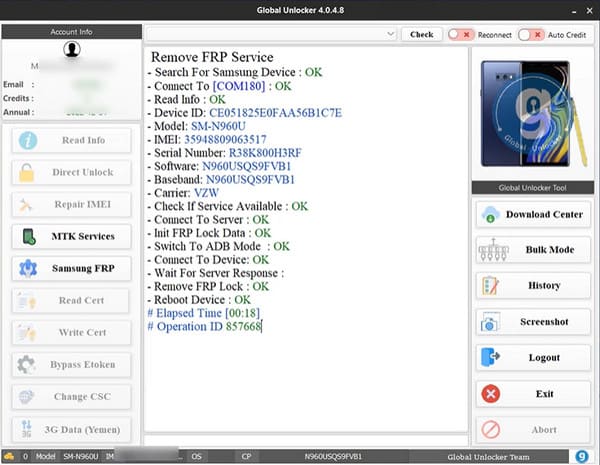Screen dimensions: 600x465
Task: Click the Abort prohibited-sign icon
Action: pos(491,430)
